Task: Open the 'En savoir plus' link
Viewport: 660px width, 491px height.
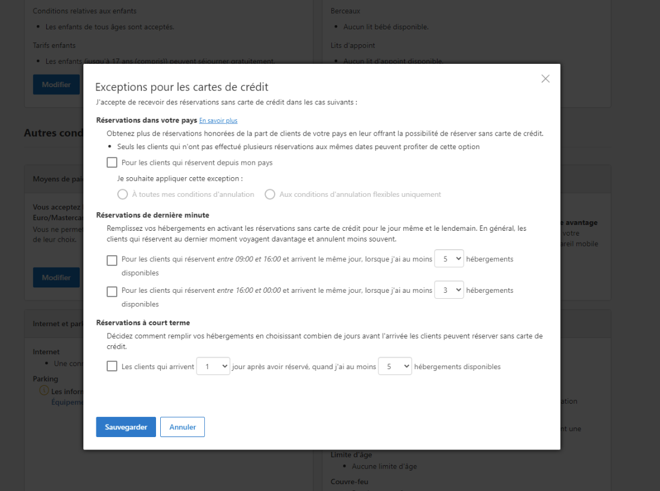Action: point(218,121)
